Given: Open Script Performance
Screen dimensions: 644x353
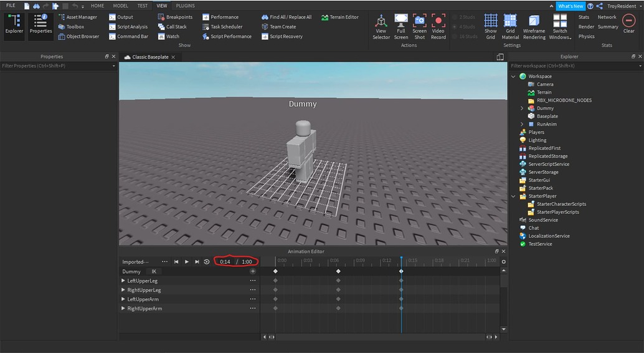Looking at the screenshot, I should tap(227, 36).
